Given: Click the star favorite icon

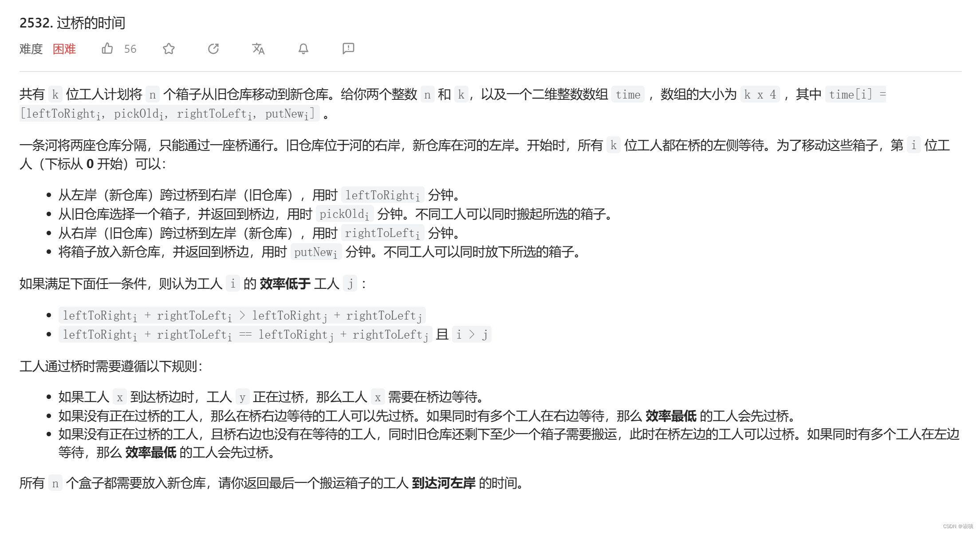Looking at the screenshot, I should click(169, 48).
